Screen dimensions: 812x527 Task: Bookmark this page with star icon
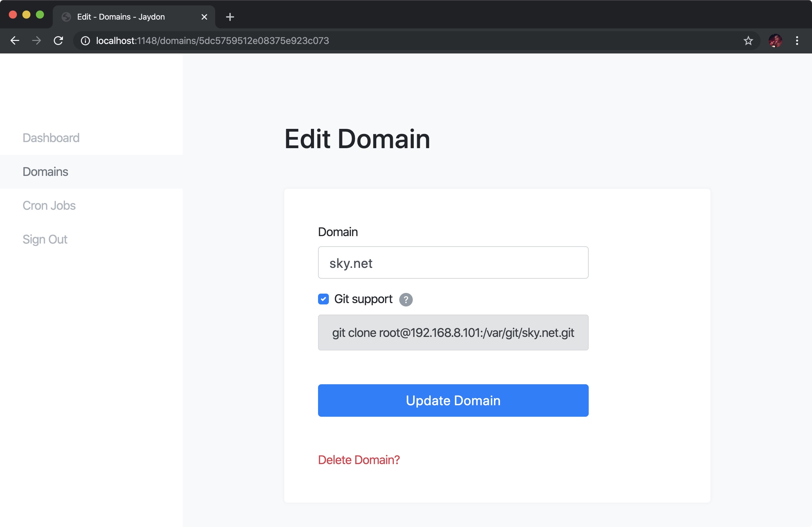748,41
